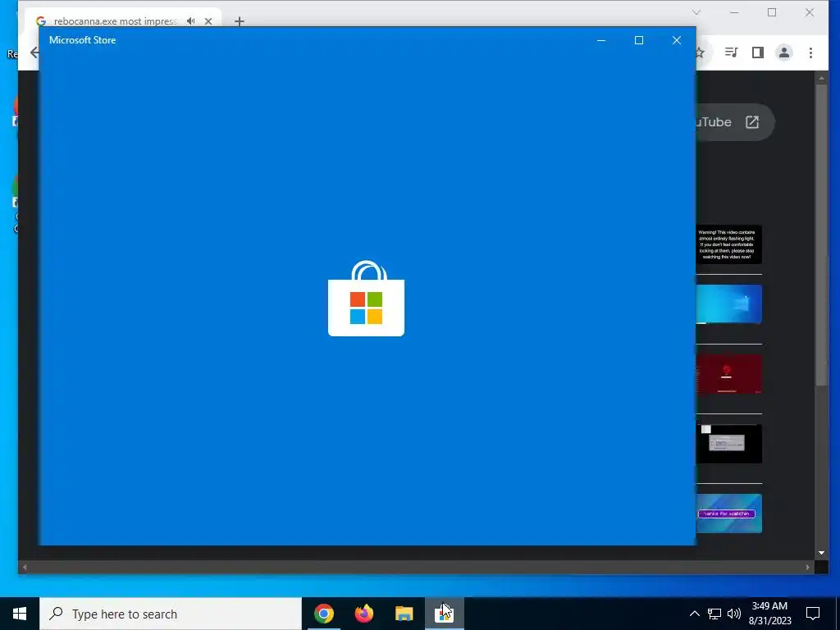Select the rebocanna.exe Chrome tab
Viewport: 840px width, 630px height.
[115, 21]
